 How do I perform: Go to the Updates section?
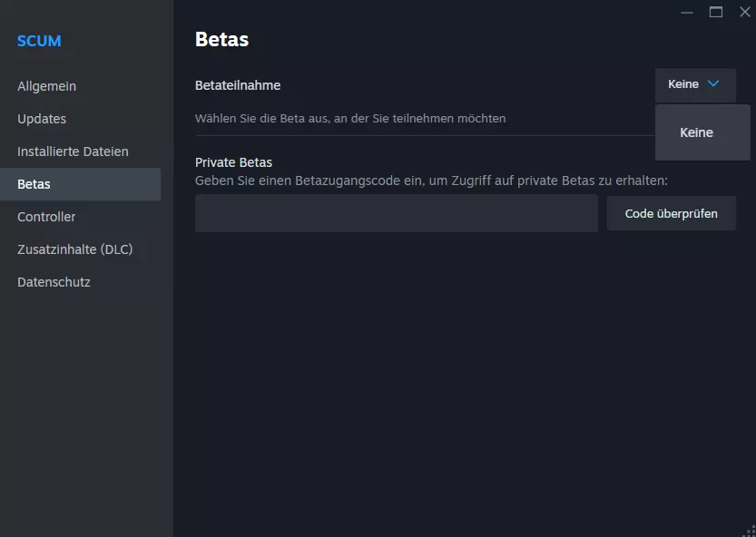click(x=42, y=119)
